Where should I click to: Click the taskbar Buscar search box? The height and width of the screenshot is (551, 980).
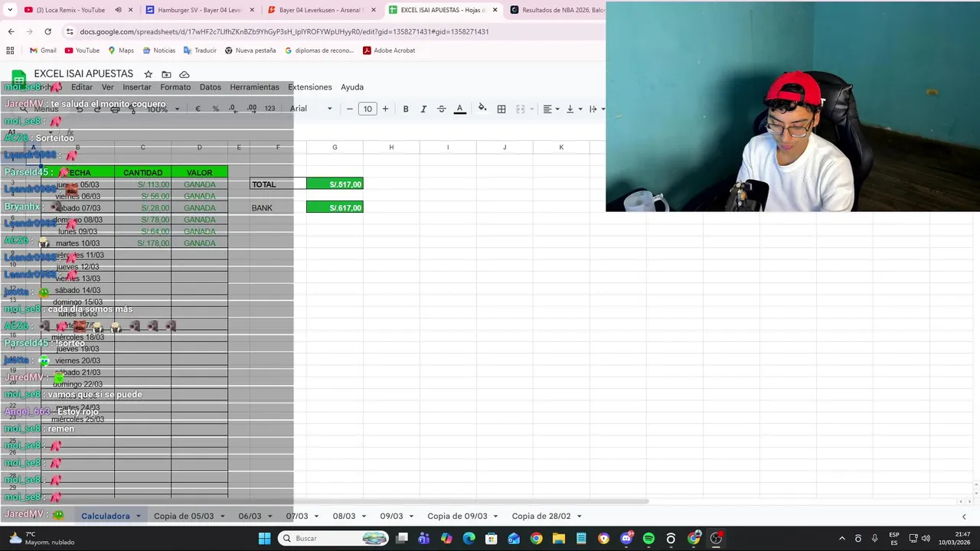tap(333, 539)
